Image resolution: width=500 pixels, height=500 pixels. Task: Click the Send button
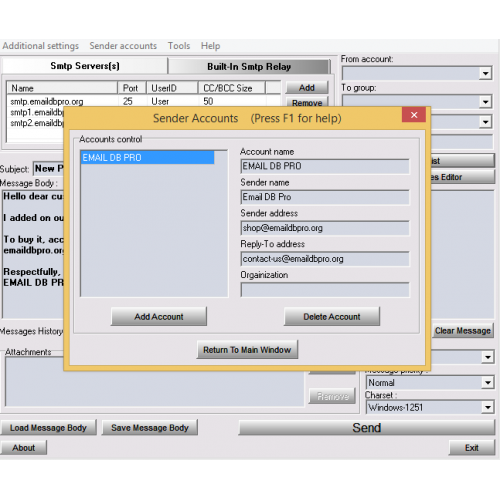[x=367, y=427]
